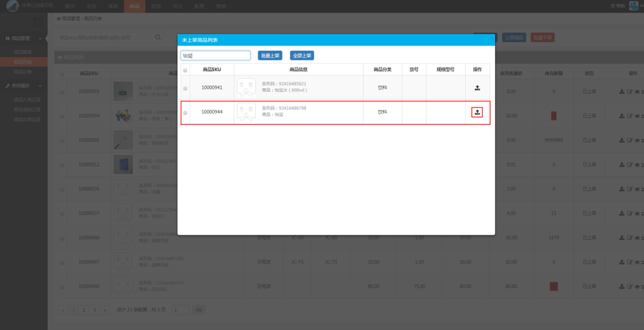Click the edit icon in background row 10000012
This screenshot has width=644, height=330.
click(630, 164)
